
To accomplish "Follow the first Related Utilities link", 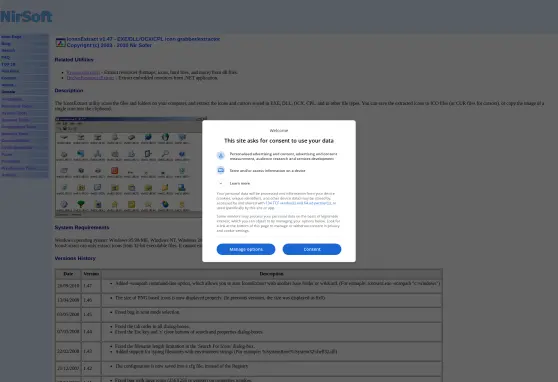I will pos(83,72).
